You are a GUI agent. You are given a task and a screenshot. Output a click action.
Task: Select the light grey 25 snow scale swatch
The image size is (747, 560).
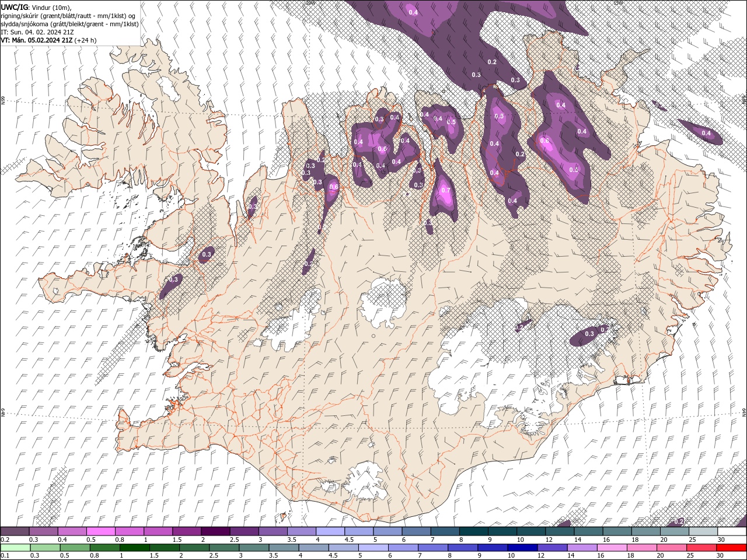(703, 531)
